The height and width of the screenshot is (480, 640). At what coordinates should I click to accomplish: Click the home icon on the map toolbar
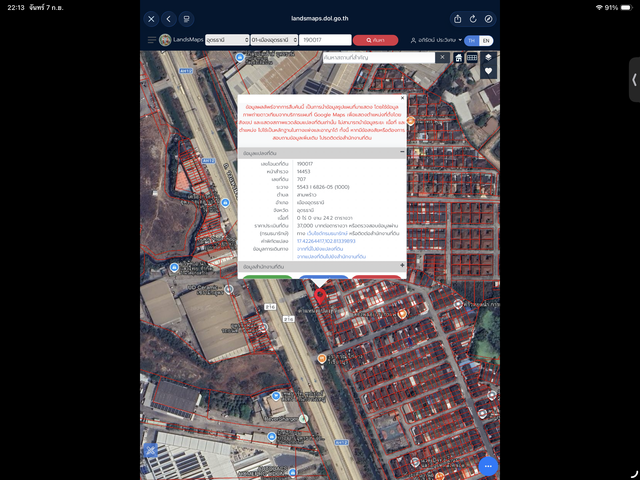(459, 58)
